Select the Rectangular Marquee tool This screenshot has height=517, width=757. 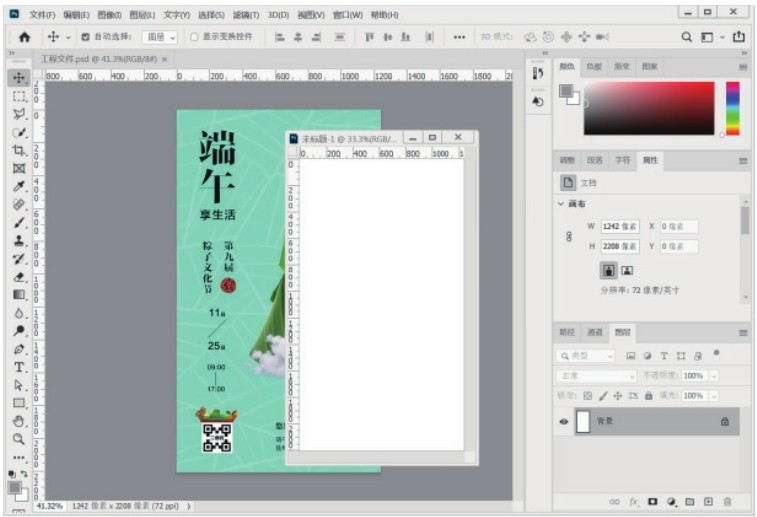19,96
